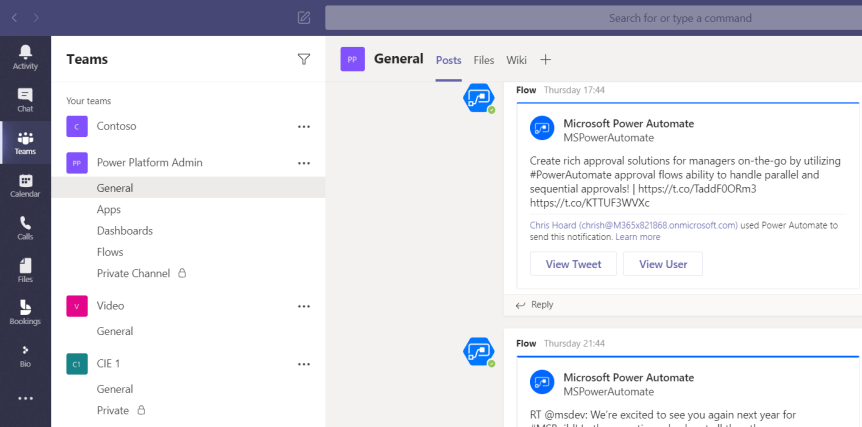This screenshot has width=862, height=427.
Task: Open the Calendar app icon
Action: pos(25,185)
